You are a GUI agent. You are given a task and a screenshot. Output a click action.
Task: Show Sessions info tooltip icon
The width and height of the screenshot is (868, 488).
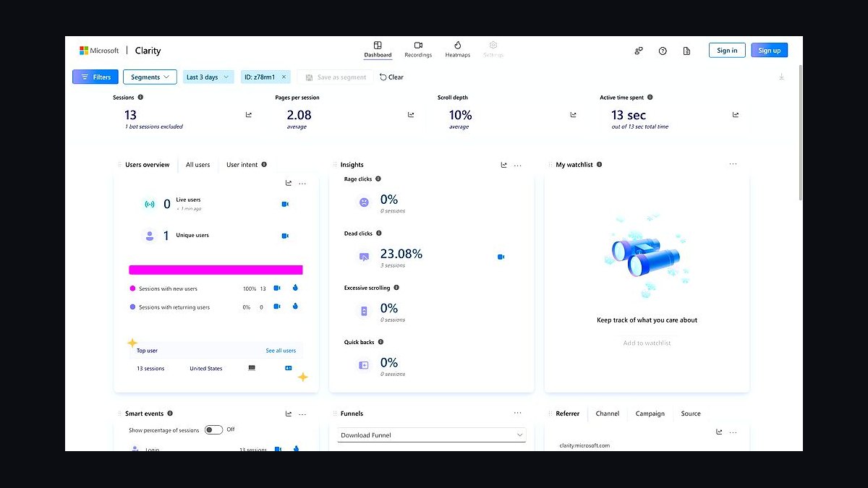140,97
